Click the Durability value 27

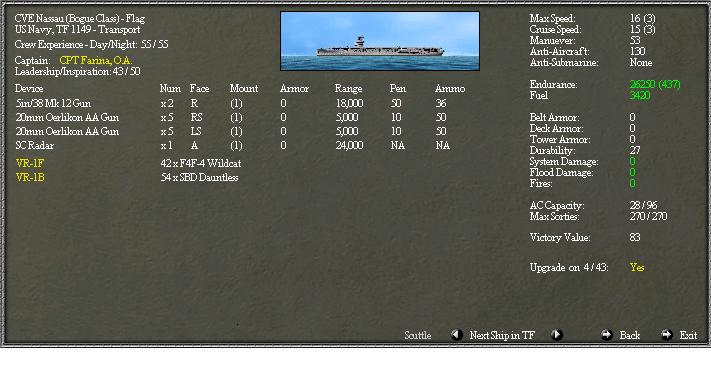pyautogui.click(x=635, y=150)
